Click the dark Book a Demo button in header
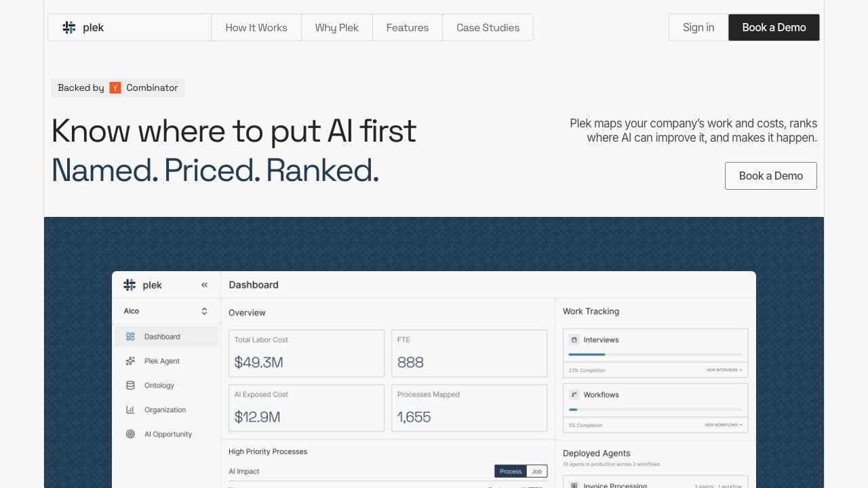 pos(774,28)
